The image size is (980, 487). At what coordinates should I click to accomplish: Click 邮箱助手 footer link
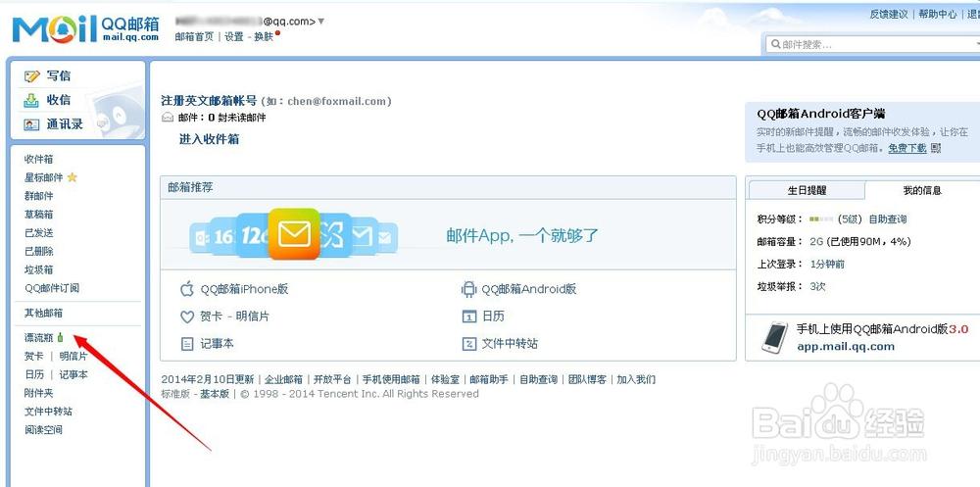click(489, 379)
